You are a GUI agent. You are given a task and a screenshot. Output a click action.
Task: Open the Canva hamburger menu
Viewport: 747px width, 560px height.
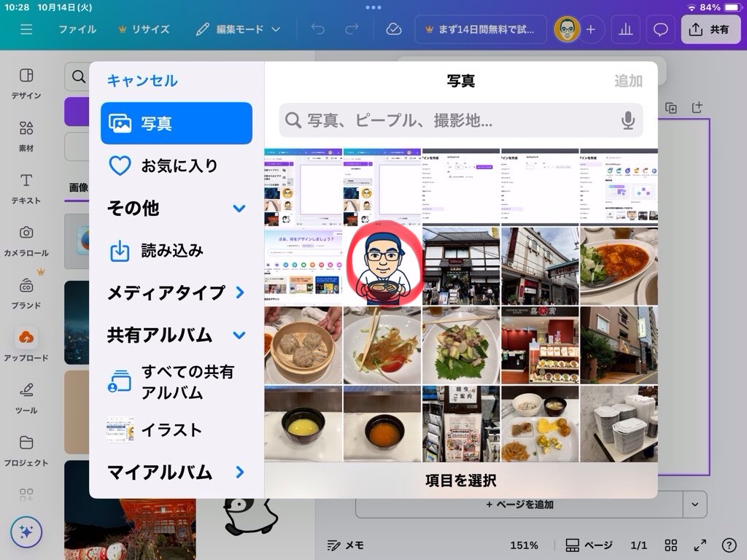(x=27, y=29)
